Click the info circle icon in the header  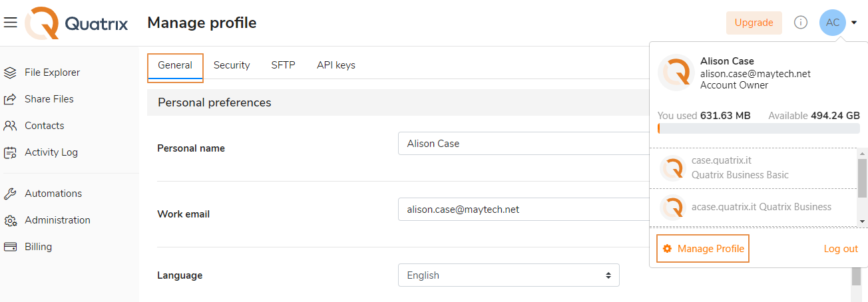pyautogui.click(x=801, y=23)
